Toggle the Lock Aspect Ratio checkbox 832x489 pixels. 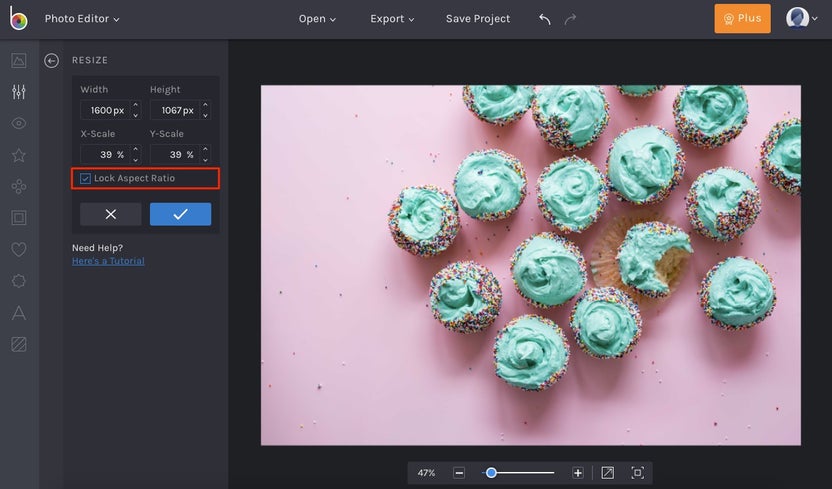click(x=85, y=178)
